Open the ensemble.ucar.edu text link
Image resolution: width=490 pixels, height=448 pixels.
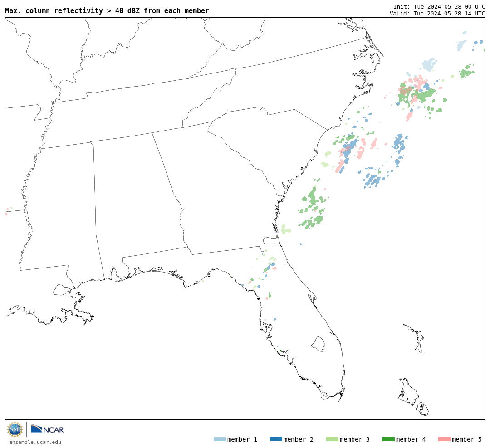(x=35, y=442)
